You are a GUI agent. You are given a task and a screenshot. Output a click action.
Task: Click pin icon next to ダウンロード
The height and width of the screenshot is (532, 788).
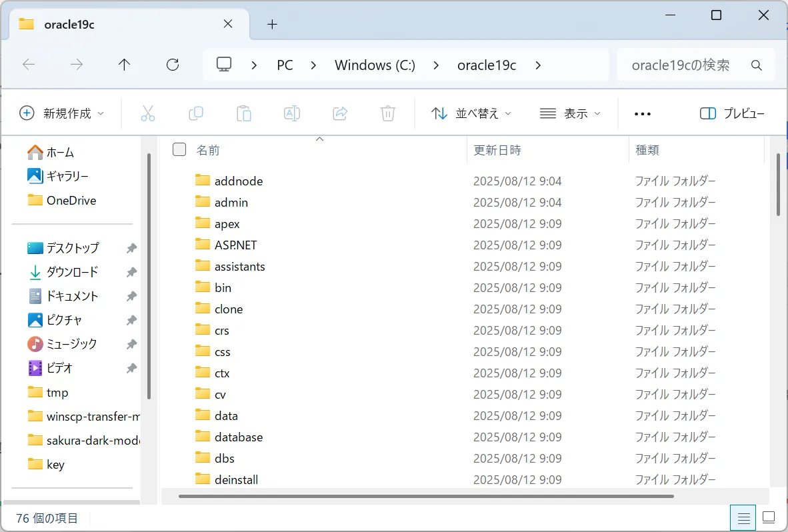coord(131,272)
